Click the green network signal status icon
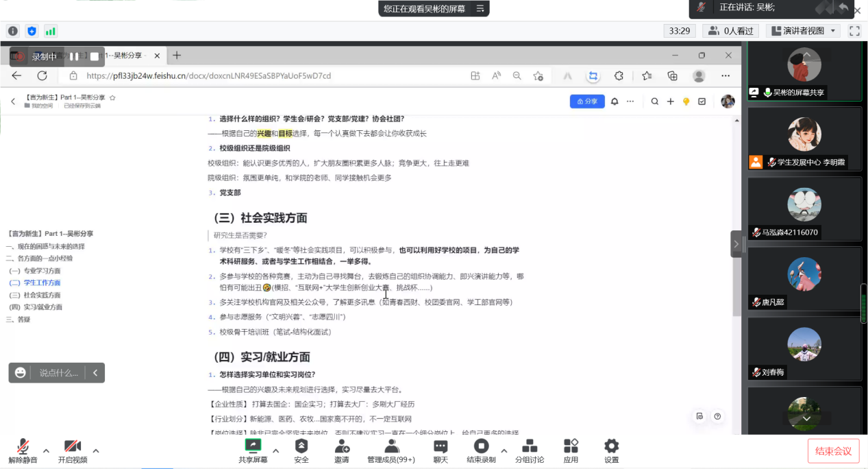The image size is (868, 469). pyautogui.click(x=51, y=31)
